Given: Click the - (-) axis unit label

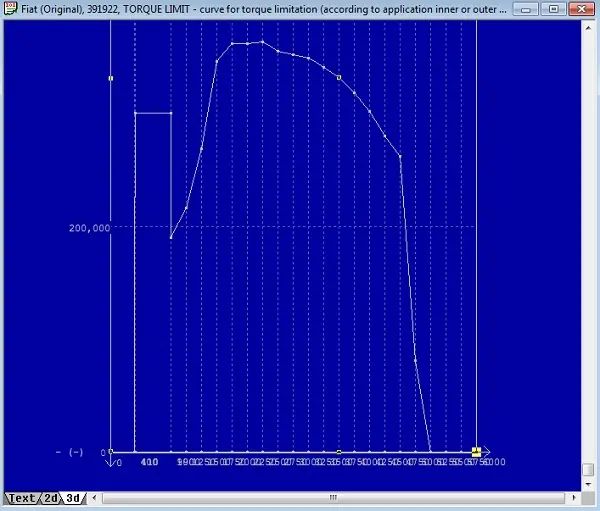Looking at the screenshot, I should (70, 452).
